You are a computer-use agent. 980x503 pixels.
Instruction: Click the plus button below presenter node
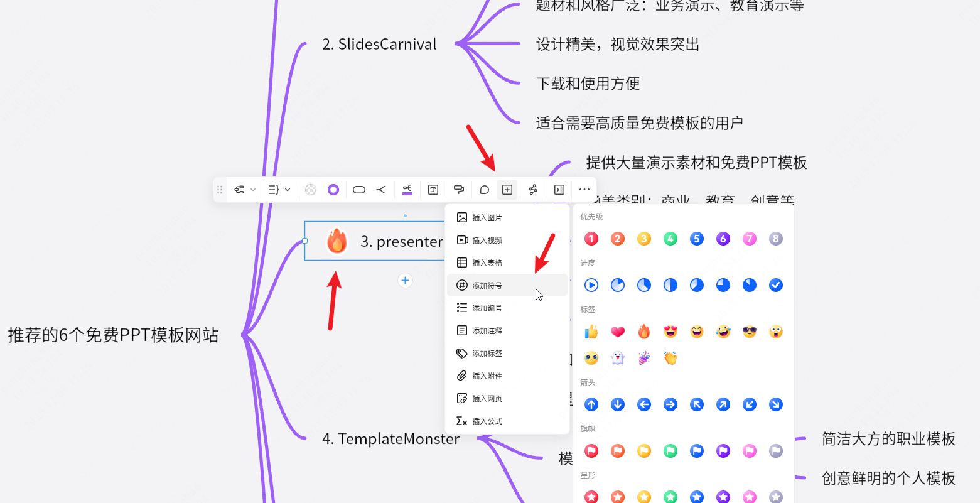406,281
